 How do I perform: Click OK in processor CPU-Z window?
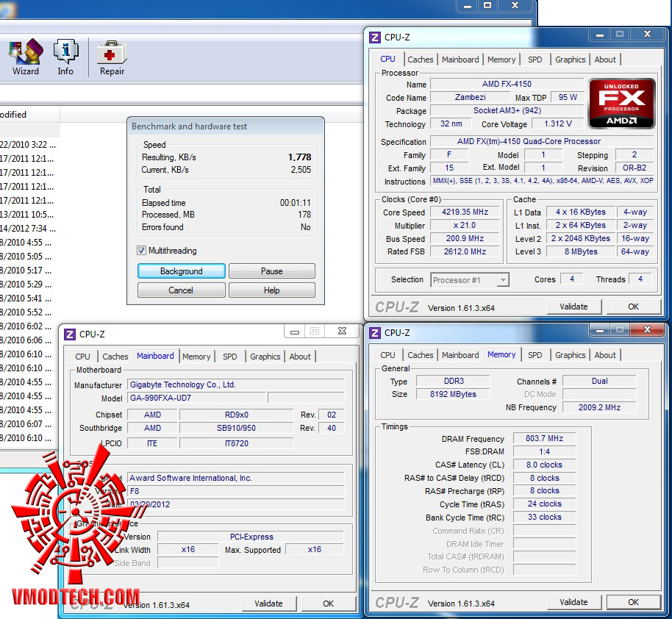(633, 307)
